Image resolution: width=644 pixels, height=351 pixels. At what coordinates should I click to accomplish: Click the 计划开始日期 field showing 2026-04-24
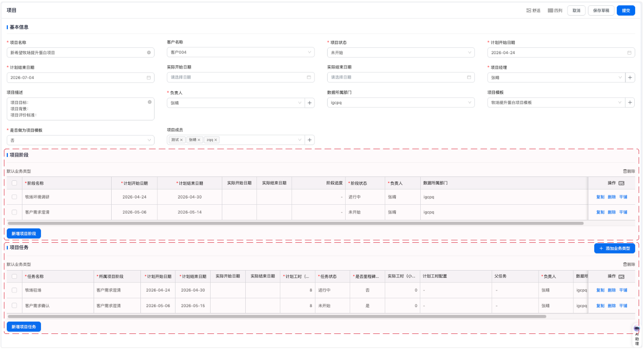pyautogui.click(x=561, y=52)
